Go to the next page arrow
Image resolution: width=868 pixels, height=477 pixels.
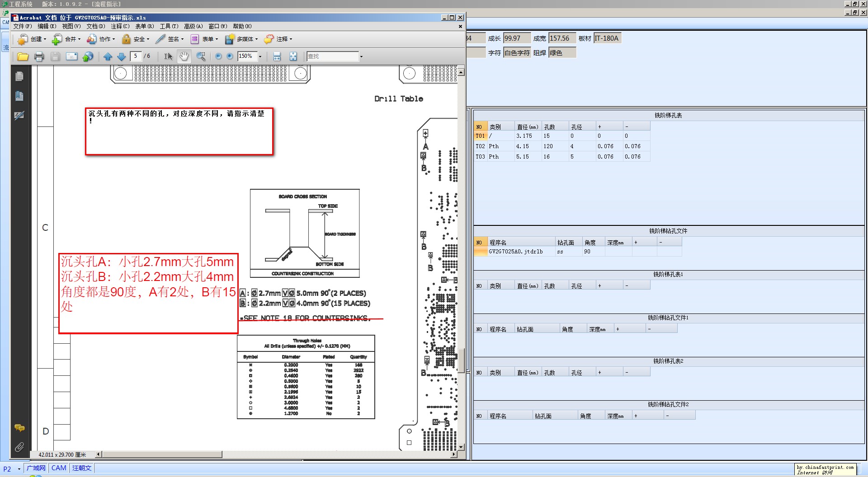(x=121, y=56)
